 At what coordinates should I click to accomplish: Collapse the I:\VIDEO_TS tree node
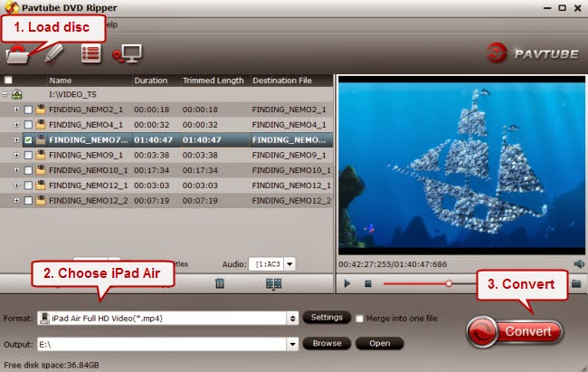pyautogui.click(x=5, y=94)
